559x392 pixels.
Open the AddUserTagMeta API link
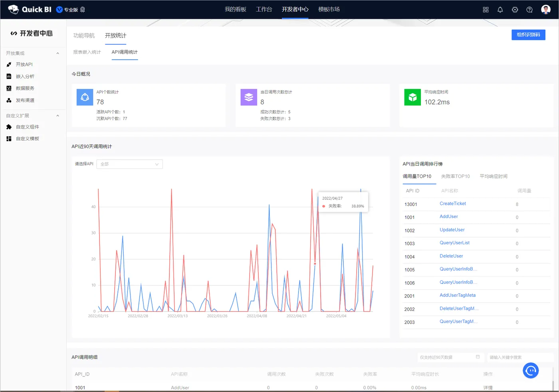(x=458, y=295)
